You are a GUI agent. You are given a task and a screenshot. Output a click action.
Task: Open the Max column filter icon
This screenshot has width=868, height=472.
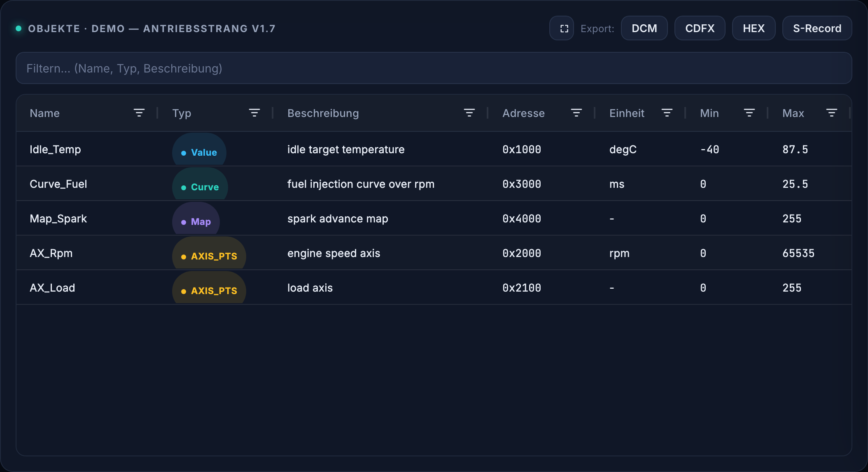click(832, 113)
